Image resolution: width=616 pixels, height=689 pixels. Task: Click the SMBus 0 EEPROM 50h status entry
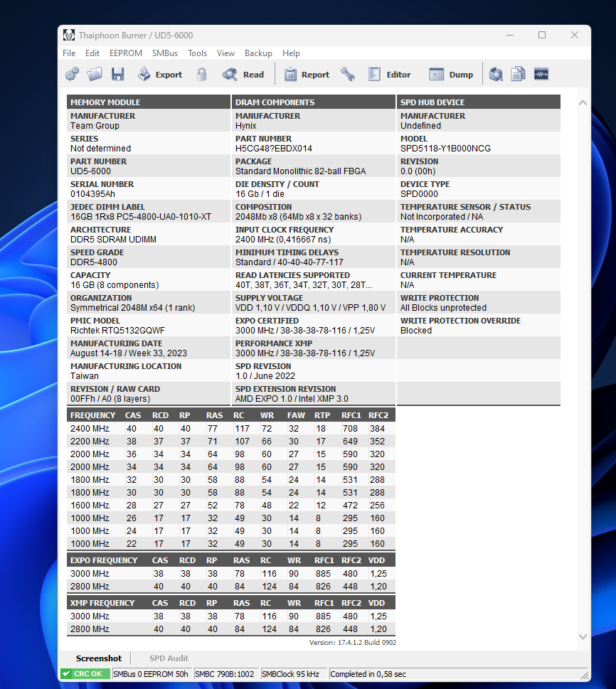[152, 673]
